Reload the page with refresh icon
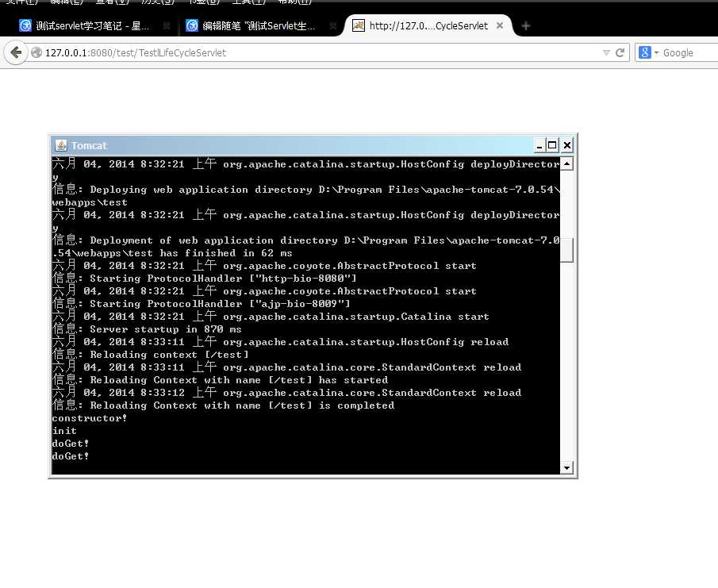The height and width of the screenshot is (588, 718). pyautogui.click(x=620, y=52)
